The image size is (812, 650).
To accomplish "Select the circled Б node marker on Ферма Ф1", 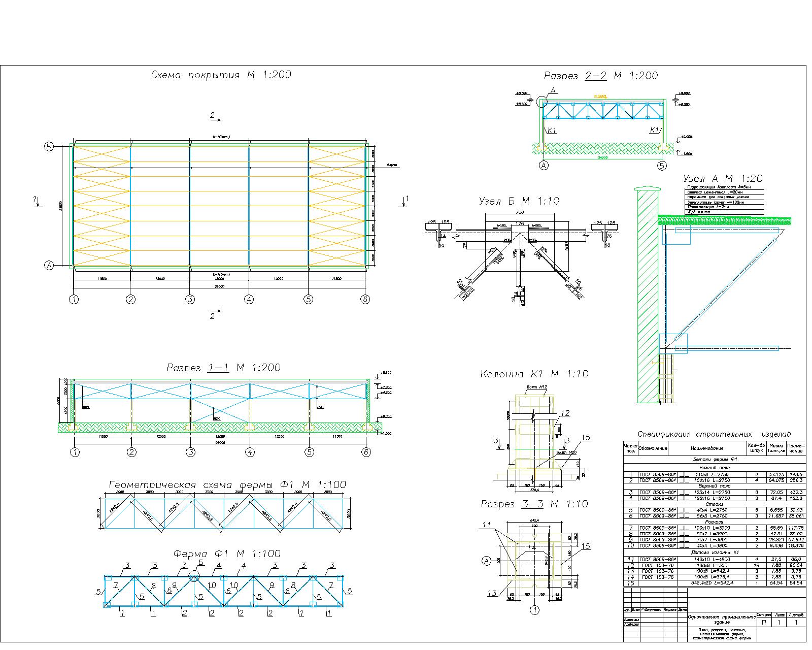I will (194, 576).
